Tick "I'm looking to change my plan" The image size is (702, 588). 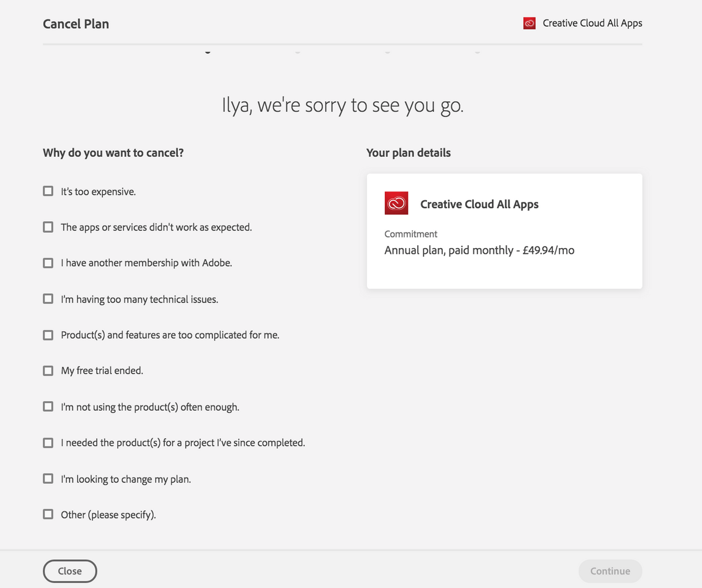pos(48,479)
